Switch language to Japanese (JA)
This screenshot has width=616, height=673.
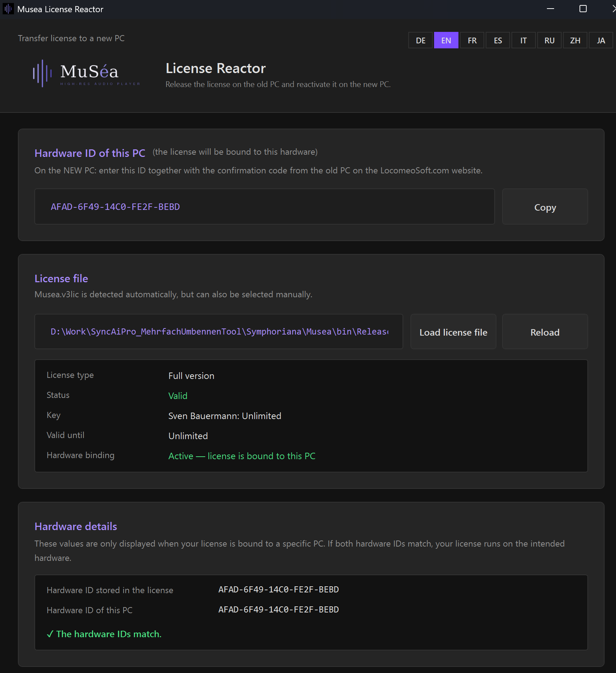pyautogui.click(x=601, y=40)
